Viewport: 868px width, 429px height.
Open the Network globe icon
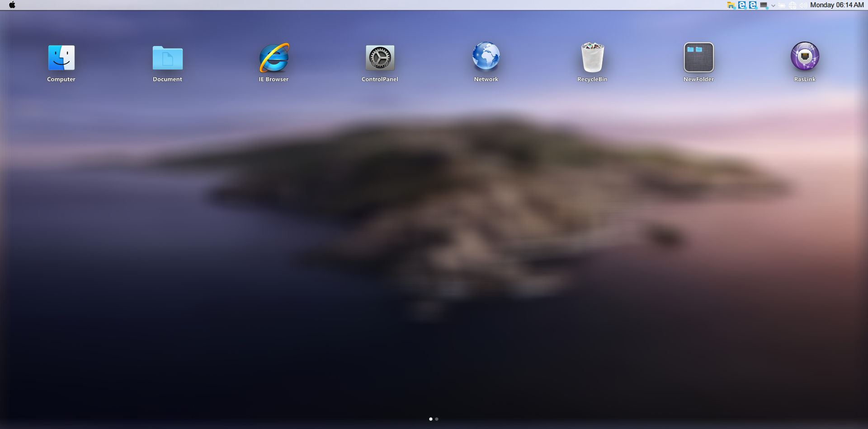pos(486,57)
